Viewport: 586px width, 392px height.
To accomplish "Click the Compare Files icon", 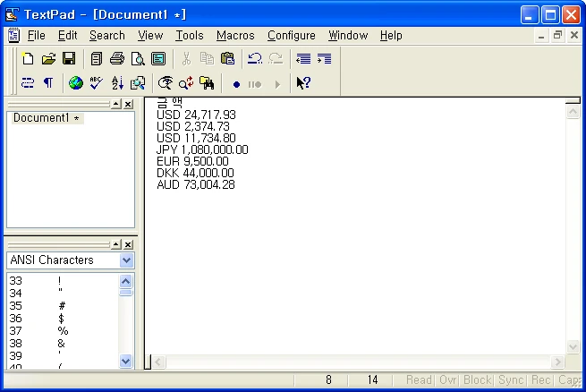I will tap(138, 83).
